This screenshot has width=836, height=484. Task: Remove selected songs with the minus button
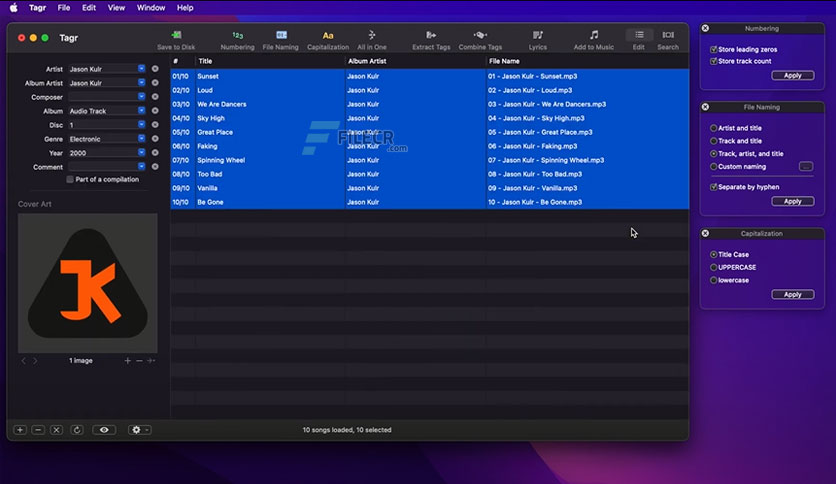[38, 430]
